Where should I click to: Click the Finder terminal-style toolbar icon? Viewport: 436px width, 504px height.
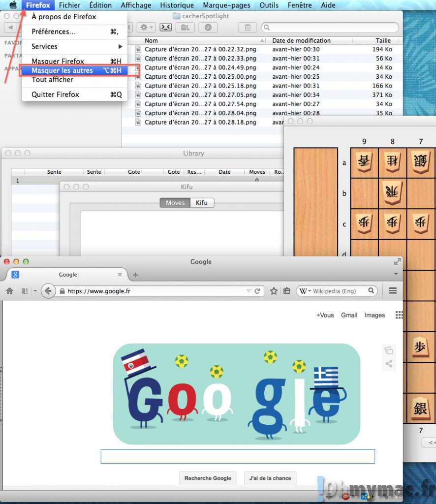click(166, 28)
